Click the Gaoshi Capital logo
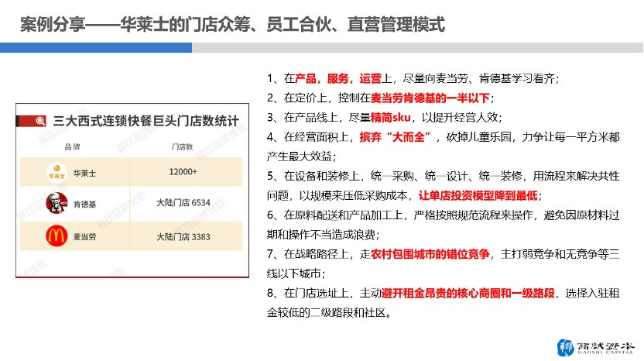Screen dimensions: 644x361 [595, 347]
